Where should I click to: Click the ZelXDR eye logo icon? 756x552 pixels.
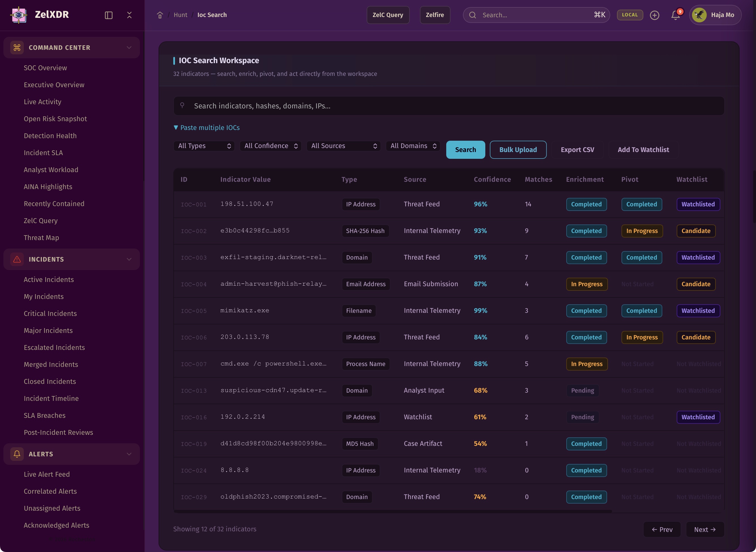click(19, 15)
